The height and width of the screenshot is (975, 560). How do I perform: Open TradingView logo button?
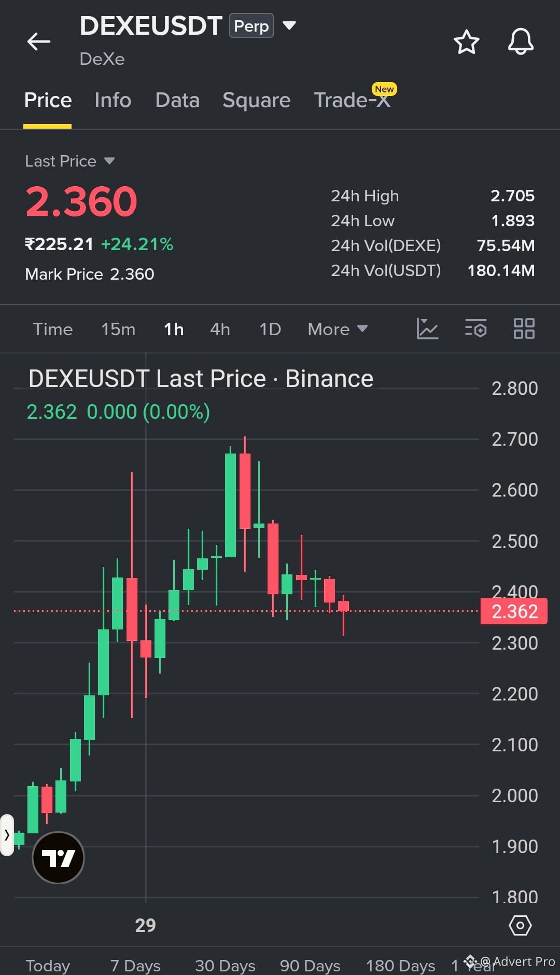(58, 858)
